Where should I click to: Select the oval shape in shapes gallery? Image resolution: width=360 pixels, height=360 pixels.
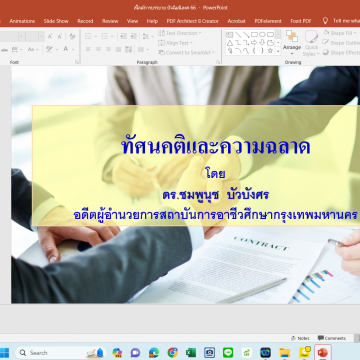pos(262,34)
